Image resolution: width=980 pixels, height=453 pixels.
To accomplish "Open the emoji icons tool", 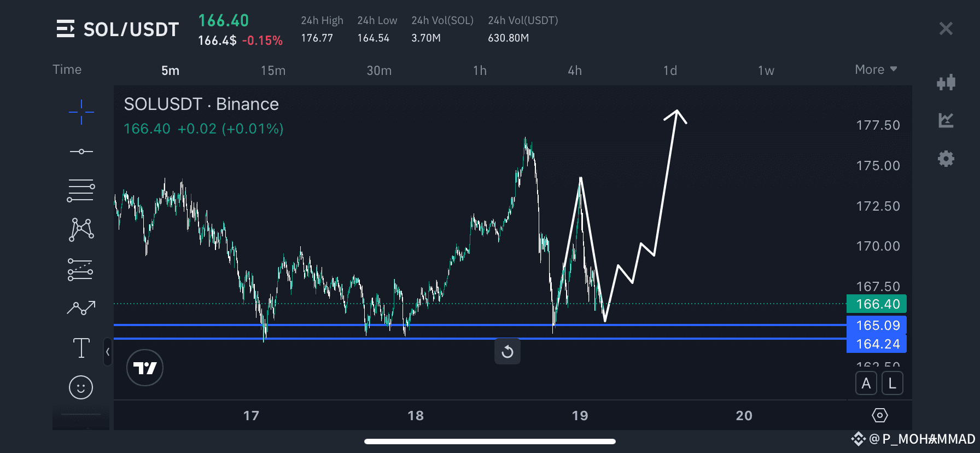I will point(81,387).
